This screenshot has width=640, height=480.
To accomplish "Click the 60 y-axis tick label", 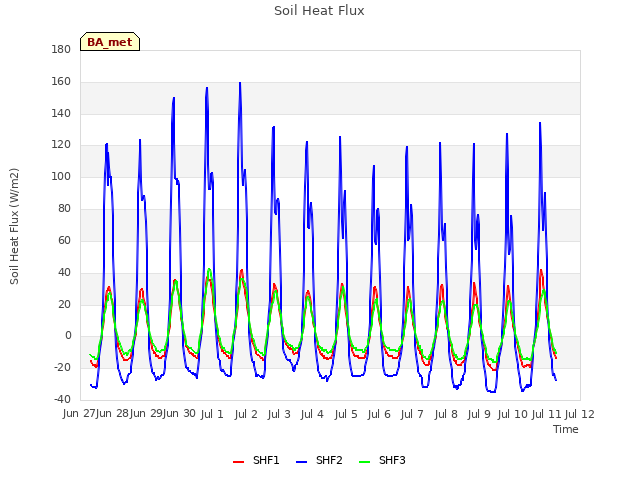I will point(64,240).
